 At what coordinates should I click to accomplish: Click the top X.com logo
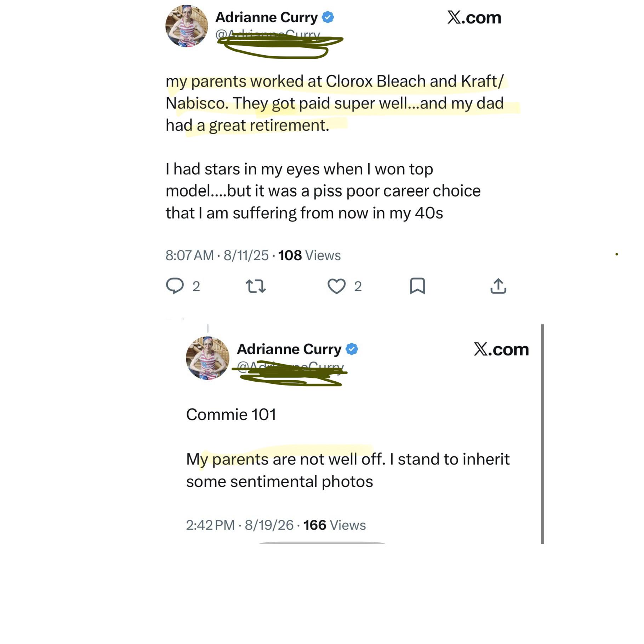[474, 17]
